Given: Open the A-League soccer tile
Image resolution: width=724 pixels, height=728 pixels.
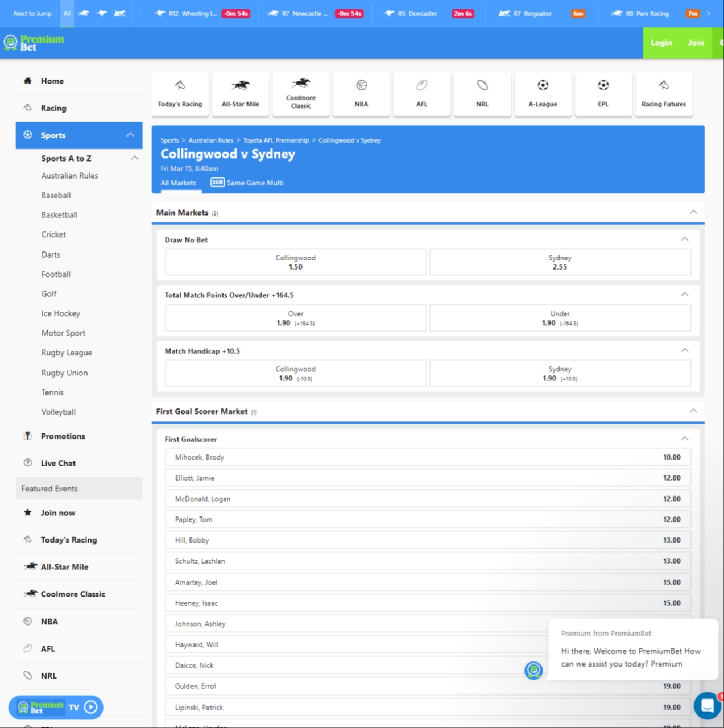Looking at the screenshot, I should click(x=543, y=94).
